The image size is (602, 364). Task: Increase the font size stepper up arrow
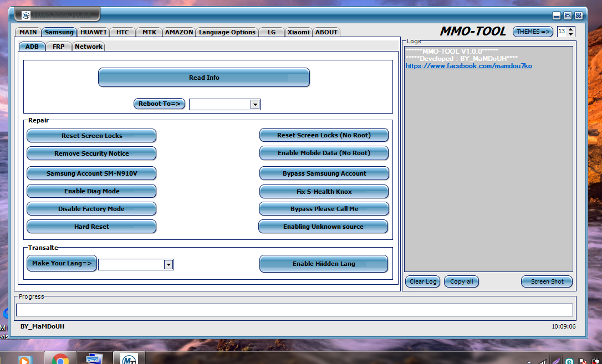[x=570, y=29]
